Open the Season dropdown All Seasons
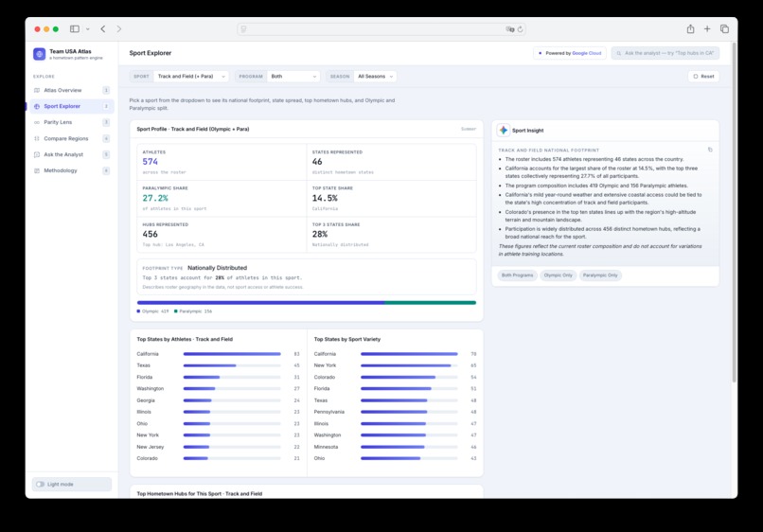 (x=375, y=77)
